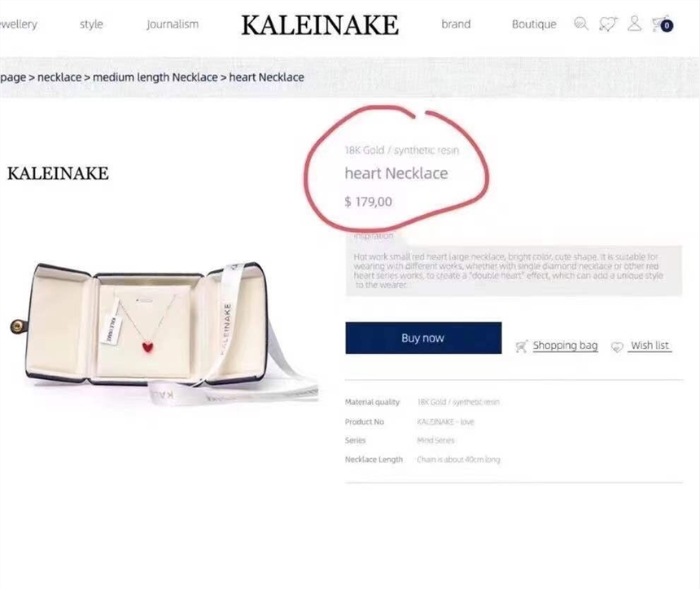Open the Journalism menu item
Screen dimensions: 700x589
coord(173,24)
